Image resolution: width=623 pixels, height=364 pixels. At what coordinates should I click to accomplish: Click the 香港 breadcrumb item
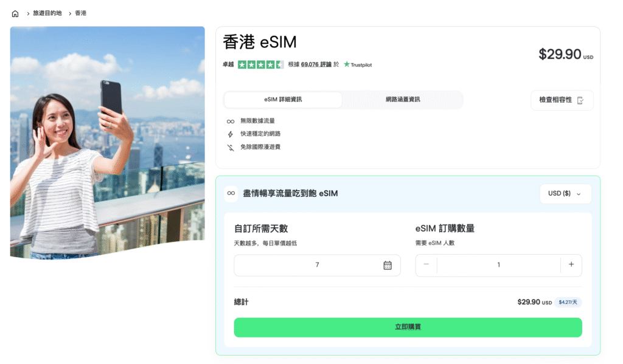[x=80, y=13]
